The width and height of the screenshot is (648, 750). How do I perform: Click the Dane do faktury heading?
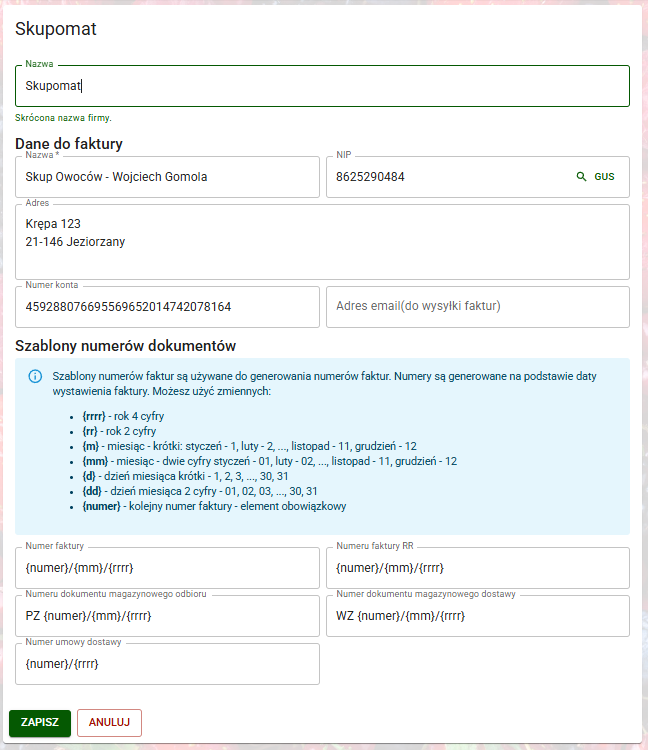[x=69, y=143]
